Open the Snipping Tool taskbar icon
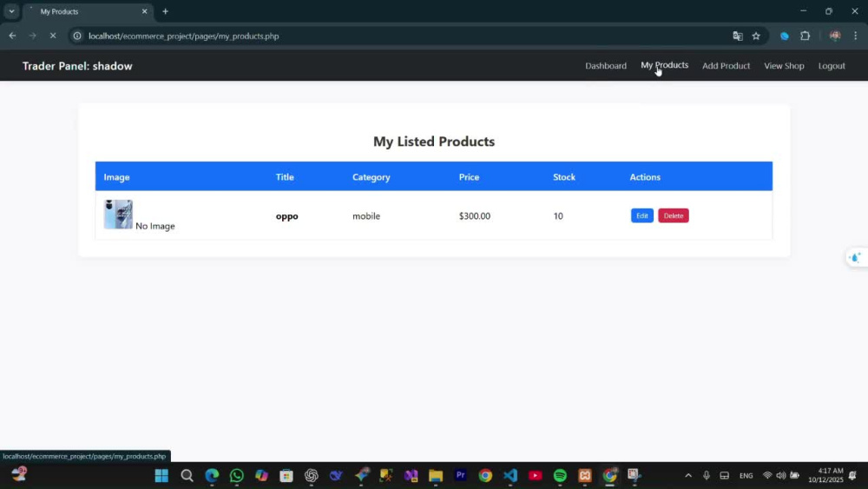The height and width of the screenshot is (489, 868). pyautogui.click(x=635, y=476)
